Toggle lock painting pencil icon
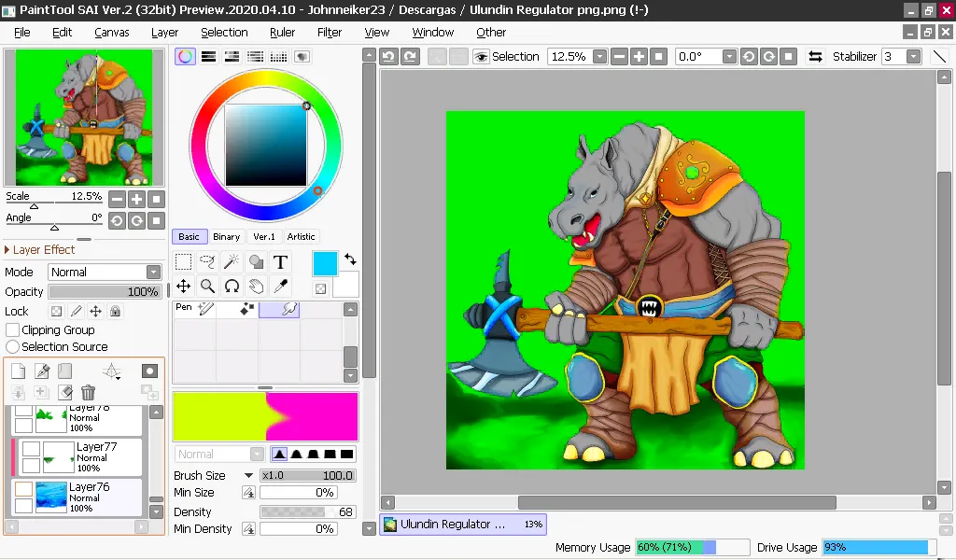Screen dimensions: 956x560 coord(77,312)
